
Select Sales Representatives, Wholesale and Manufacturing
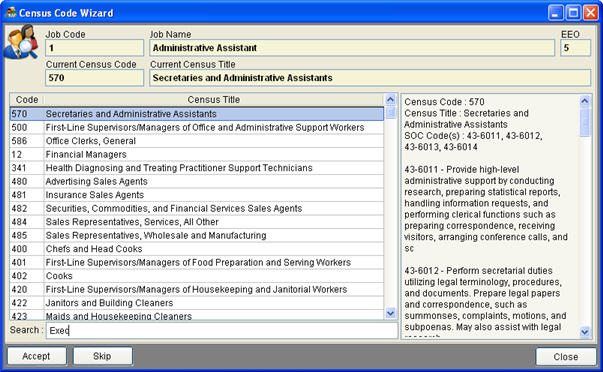coord(197,235)
